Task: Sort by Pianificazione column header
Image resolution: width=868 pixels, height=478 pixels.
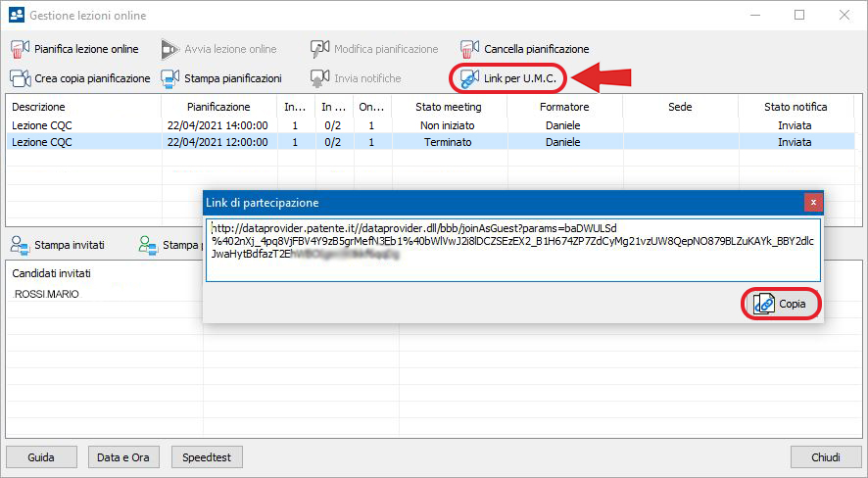Action: [x=218, y=107]
